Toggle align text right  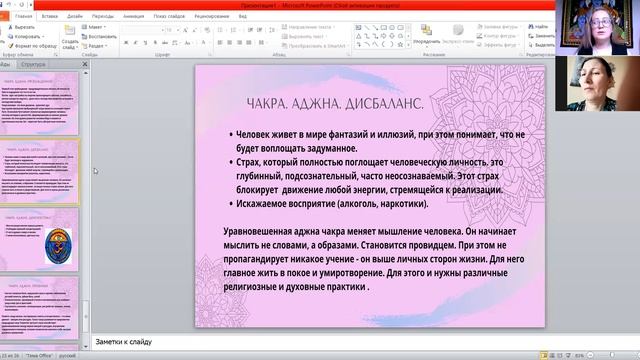[239, 42]
